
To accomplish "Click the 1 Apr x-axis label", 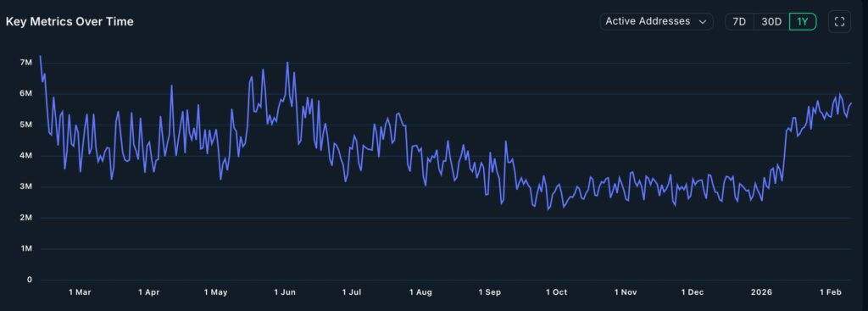I will [149, 292].
